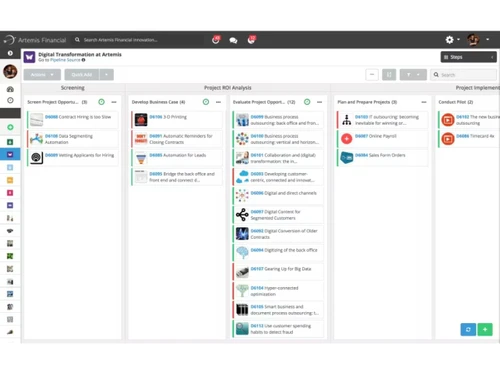Click the info icon in left sidebar top
This screenshot has height=375, width=500.
10,53
